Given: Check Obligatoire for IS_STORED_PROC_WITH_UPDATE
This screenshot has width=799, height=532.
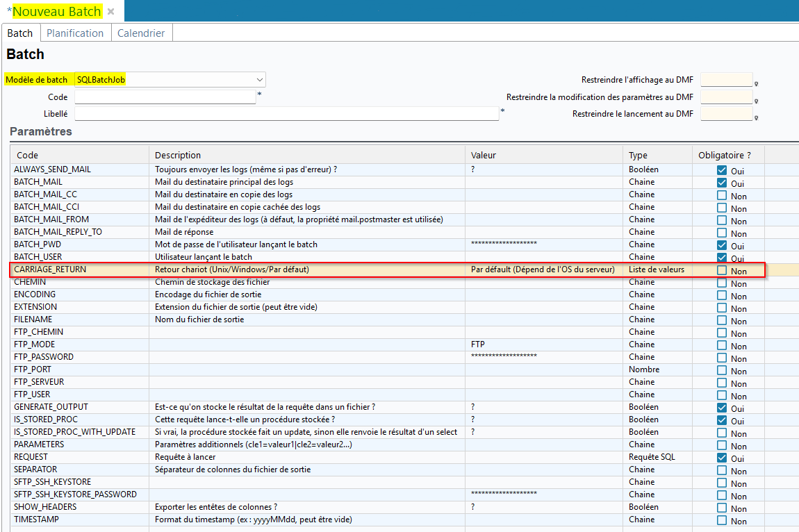Looking at the screenshot, I should (x=722, y=433).
